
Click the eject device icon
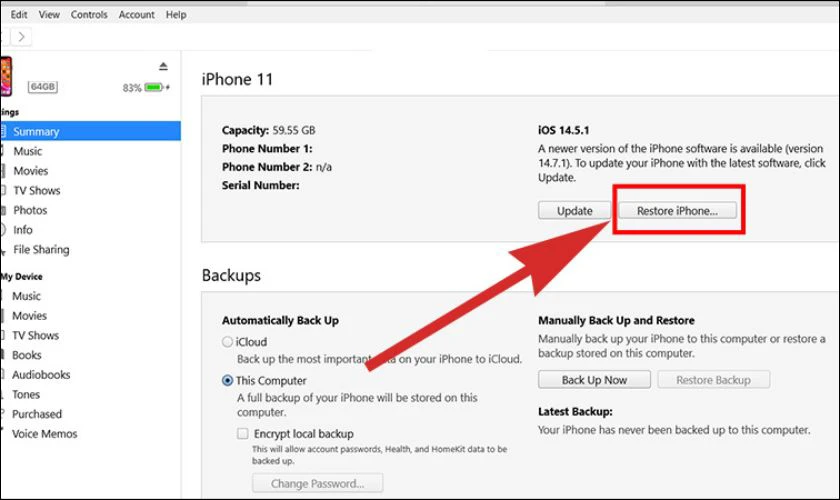(163, 66)
